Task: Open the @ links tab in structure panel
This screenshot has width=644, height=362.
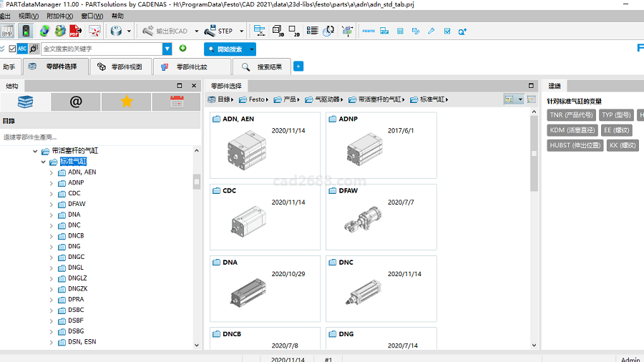Action: (x=76, y=102)
